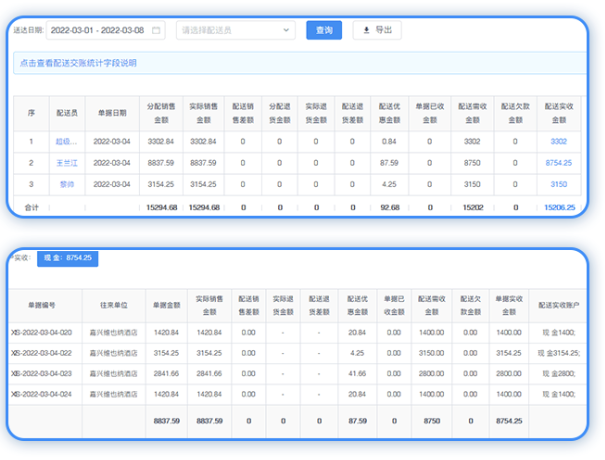Select order XS-2022-03-04-023
The image size is (605, 460).
pos(42,374)
